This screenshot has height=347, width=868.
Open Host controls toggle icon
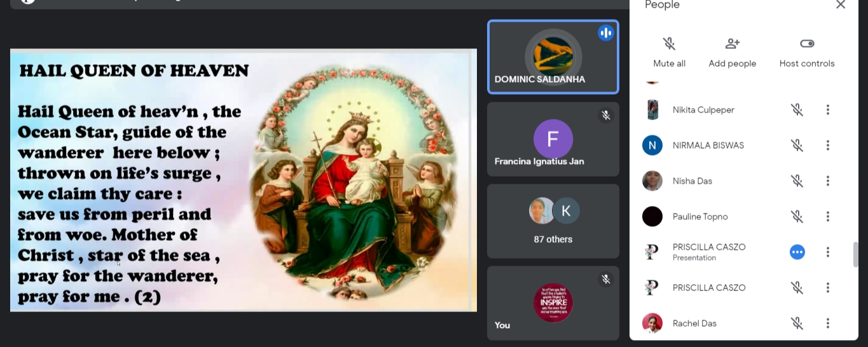pos(807,43)
